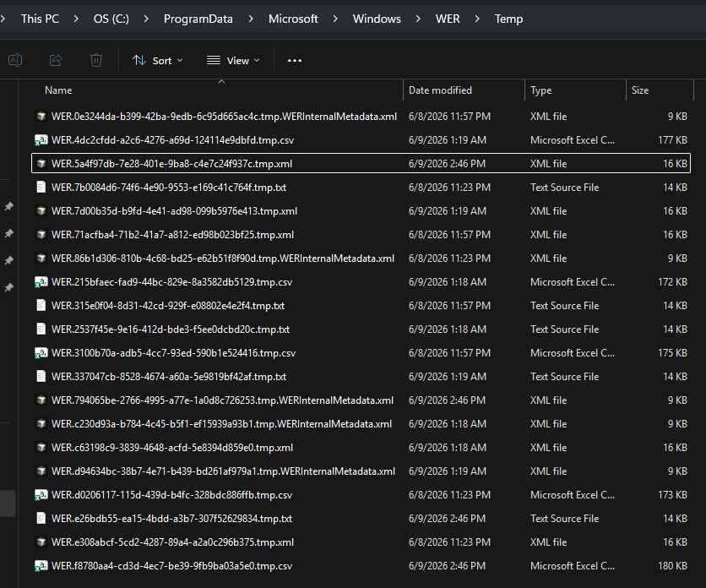Select XML icon of WER.5a4f97db file
706x588 pixels.
(41, 164)
